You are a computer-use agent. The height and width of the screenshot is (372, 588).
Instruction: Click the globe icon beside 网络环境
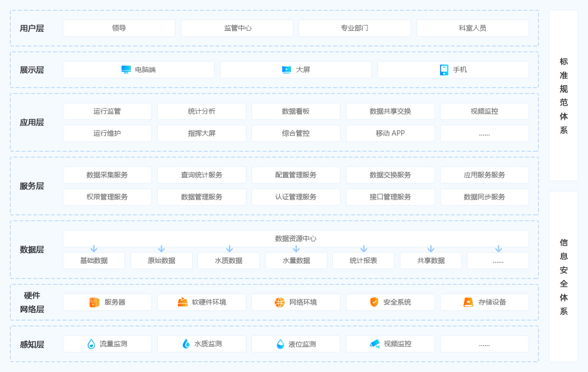pos(280,302)
